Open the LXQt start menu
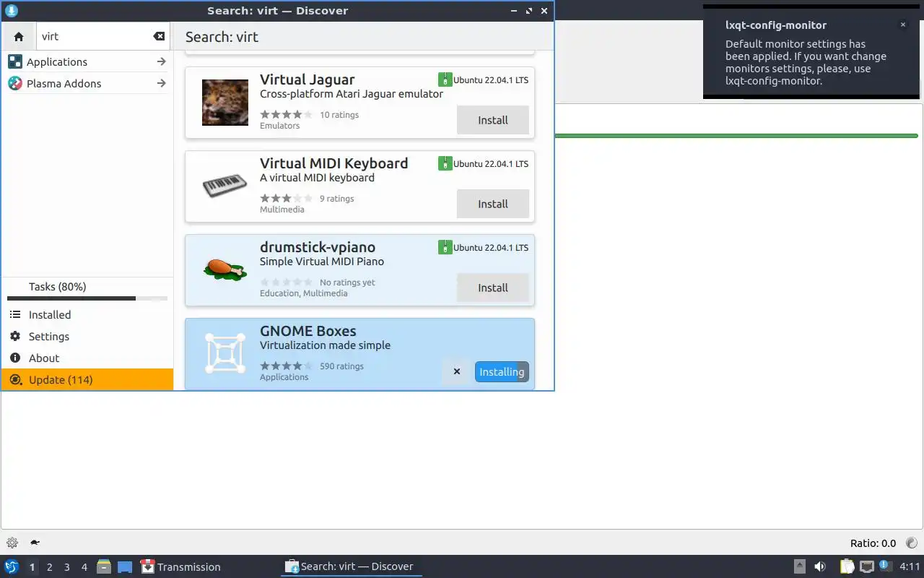 pyautogui.click(x=12, y=566)
